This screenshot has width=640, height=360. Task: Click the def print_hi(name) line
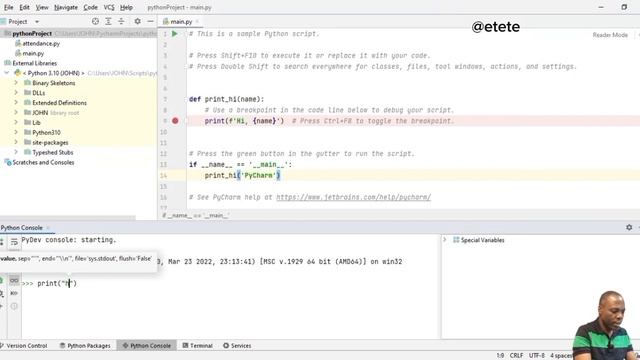pos(227,99)
